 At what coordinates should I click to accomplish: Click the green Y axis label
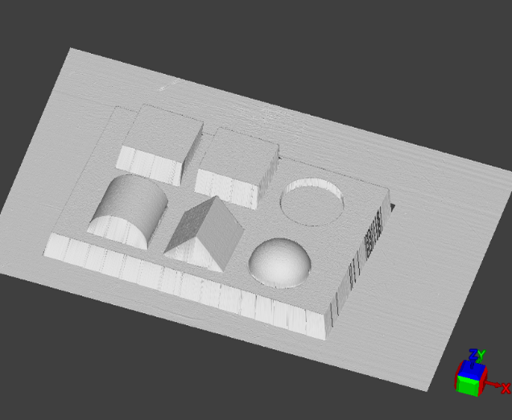click(481, 355)
